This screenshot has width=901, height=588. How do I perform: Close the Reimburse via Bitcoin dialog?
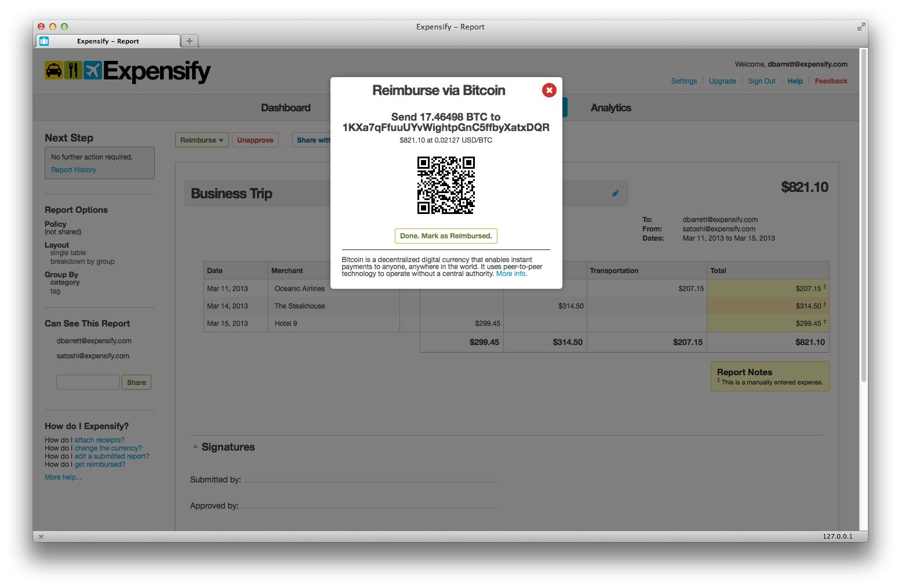point(549,90)
